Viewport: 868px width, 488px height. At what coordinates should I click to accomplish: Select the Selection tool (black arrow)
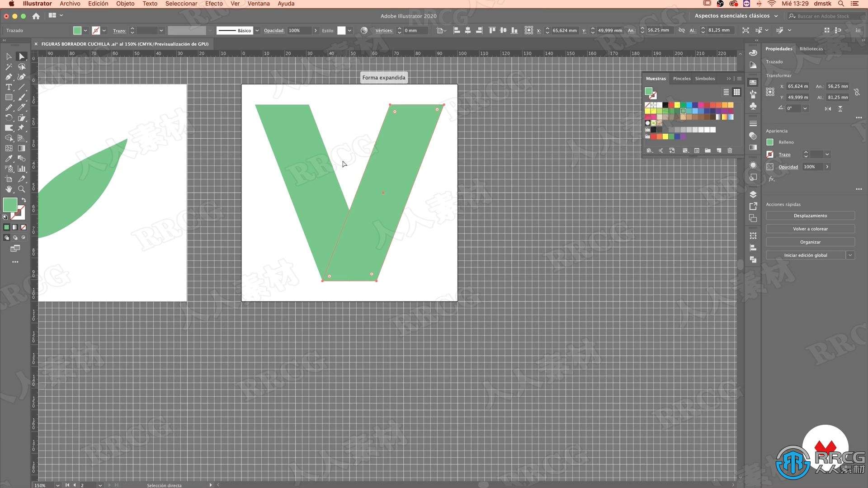[9, 56]
